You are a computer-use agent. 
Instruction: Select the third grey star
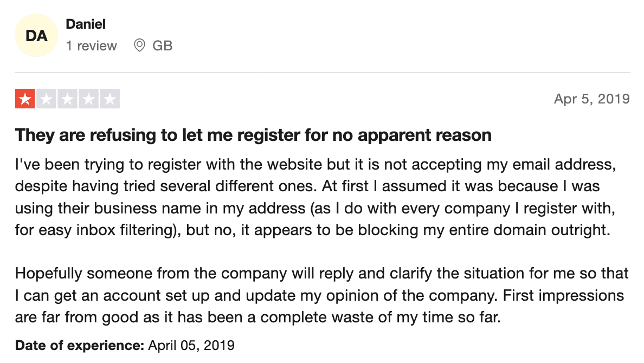(x=67, y=99)
